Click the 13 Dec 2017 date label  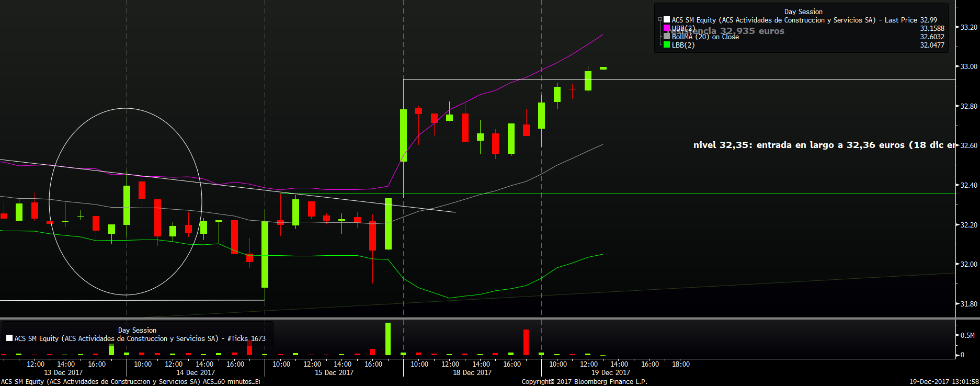tap(63, 372)
